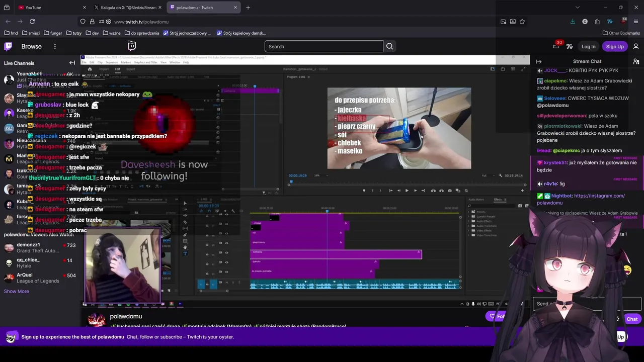Screen dimensions: 644x362
Task: Focus the Twitch Search field
Action: (324, 46)
